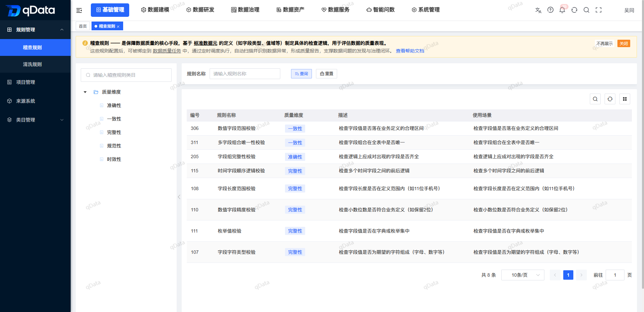Close the notice banner with 关闭
Viewport: 644px width, 312px height.
pyautogui.click(x=624, y=43)
